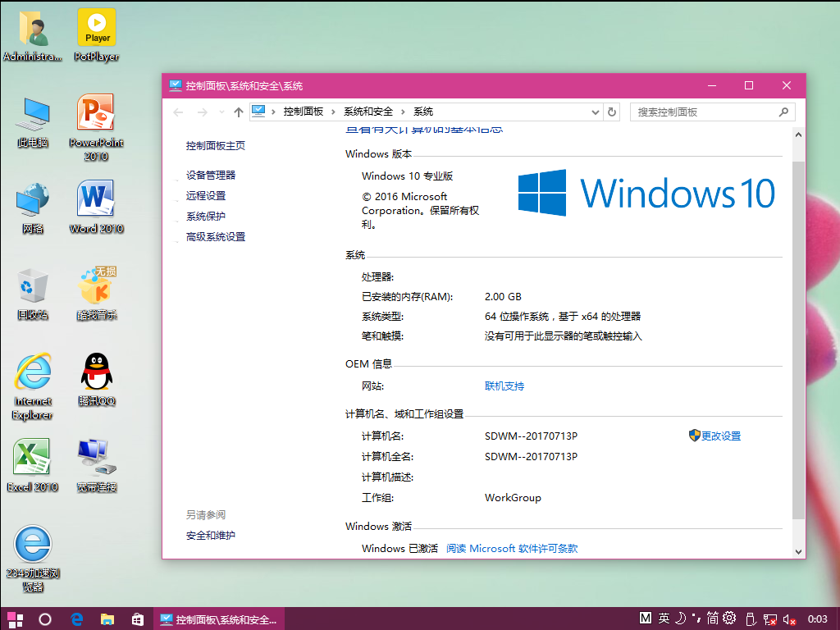Click the 0:03 taskbar clock
Screen dimensions: 840x630
(x=818, y=619)
